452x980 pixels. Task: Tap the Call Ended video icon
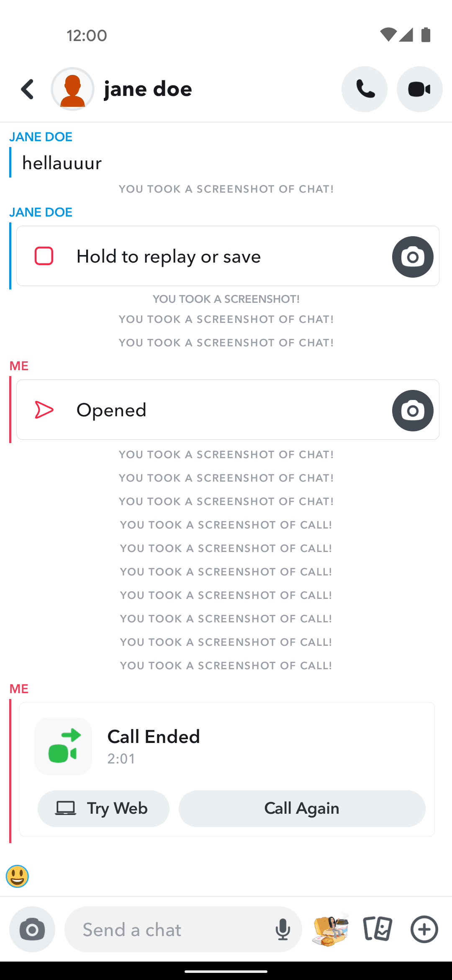tap(63, 746)
